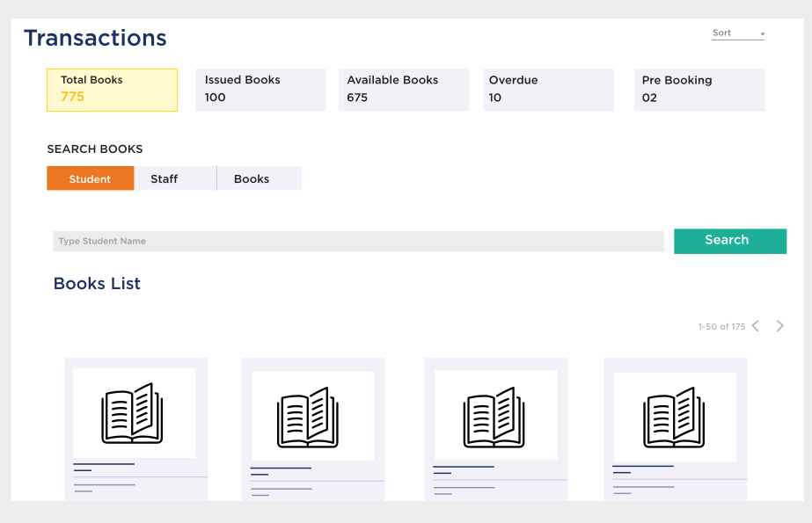The width and height of the screenshot is (812, 523).
Task: Switch to the Staff search tab
Action: pos(165,178)
